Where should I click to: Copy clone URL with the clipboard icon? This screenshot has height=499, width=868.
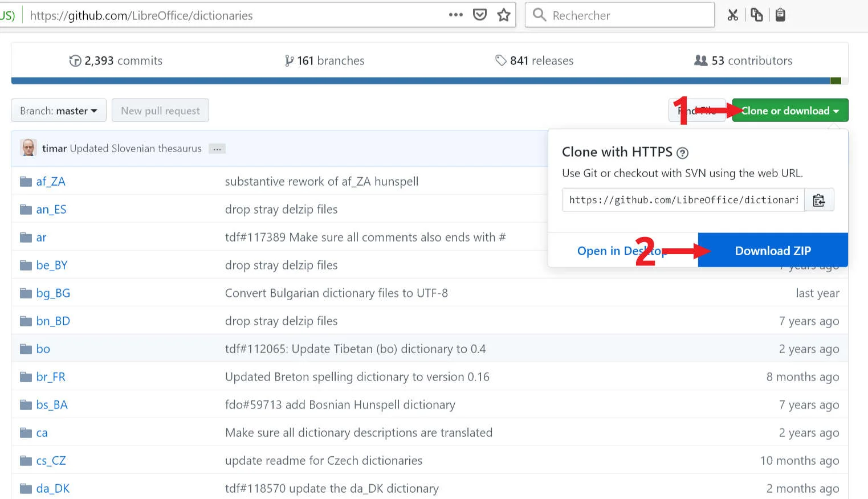(x=819, y=200)
